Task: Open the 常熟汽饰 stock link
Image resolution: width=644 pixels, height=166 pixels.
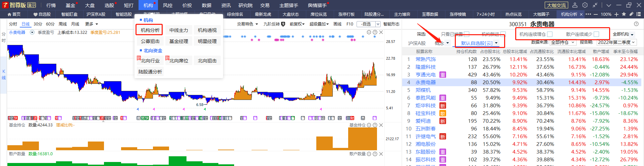Action: click(426, 59)
